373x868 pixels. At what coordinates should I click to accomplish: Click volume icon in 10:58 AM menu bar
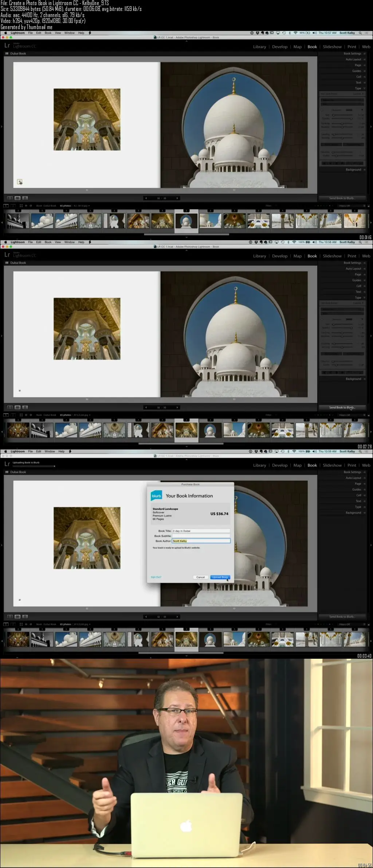tap(314, 242)
